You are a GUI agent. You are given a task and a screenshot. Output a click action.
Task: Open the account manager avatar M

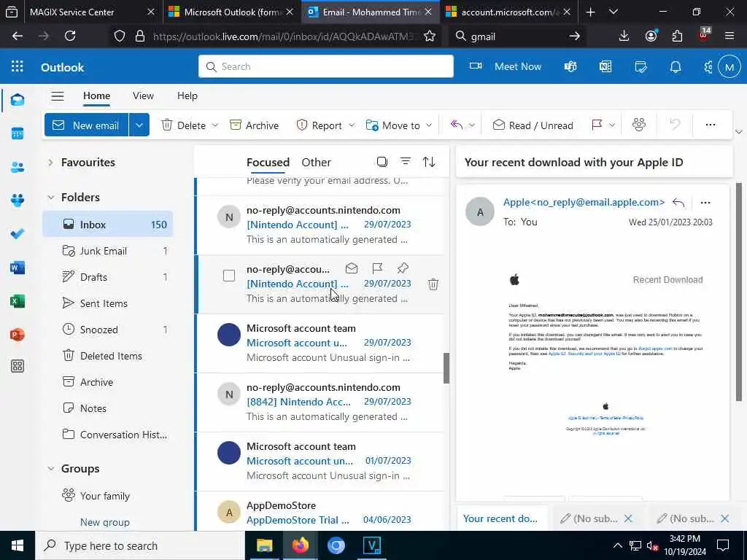coord(729,66)
